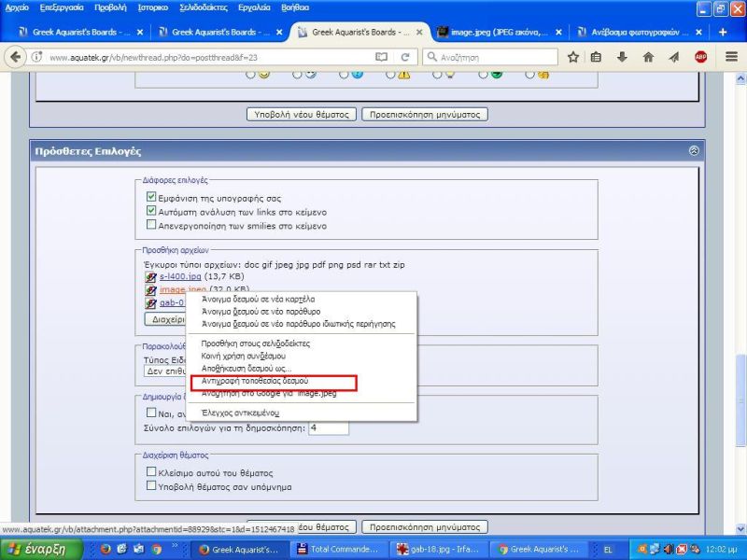Click the browser Back arrow button
This screenshot has width=747, height=560.
(15, 57)
